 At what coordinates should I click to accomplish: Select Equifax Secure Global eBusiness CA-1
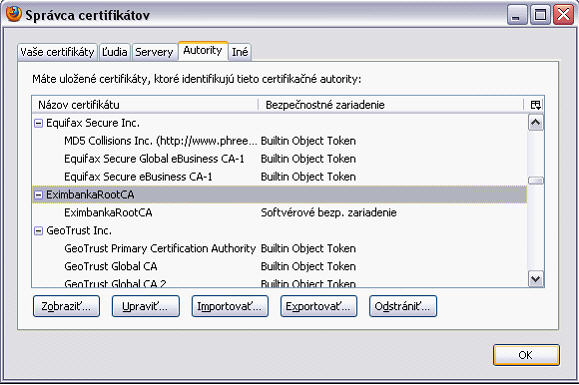[x=280, y=159]
